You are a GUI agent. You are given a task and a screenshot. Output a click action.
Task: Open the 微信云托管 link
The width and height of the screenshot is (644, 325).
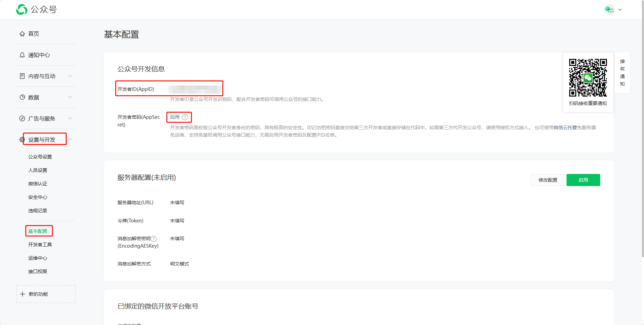565,128
